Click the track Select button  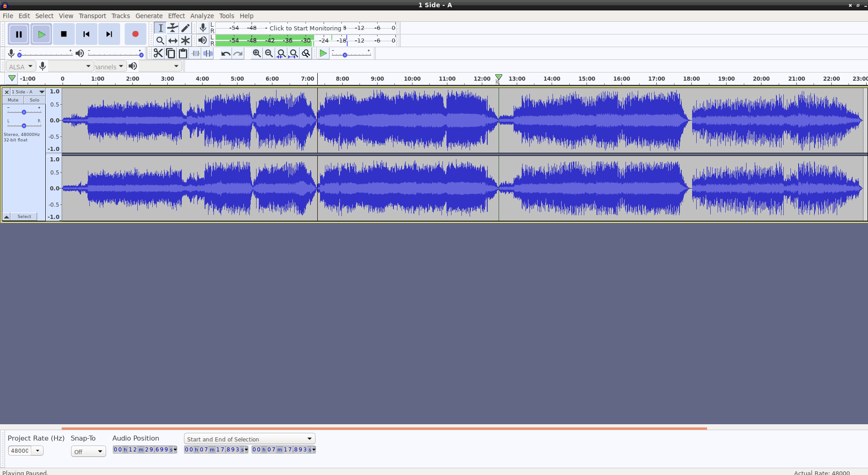click(24, 217)
